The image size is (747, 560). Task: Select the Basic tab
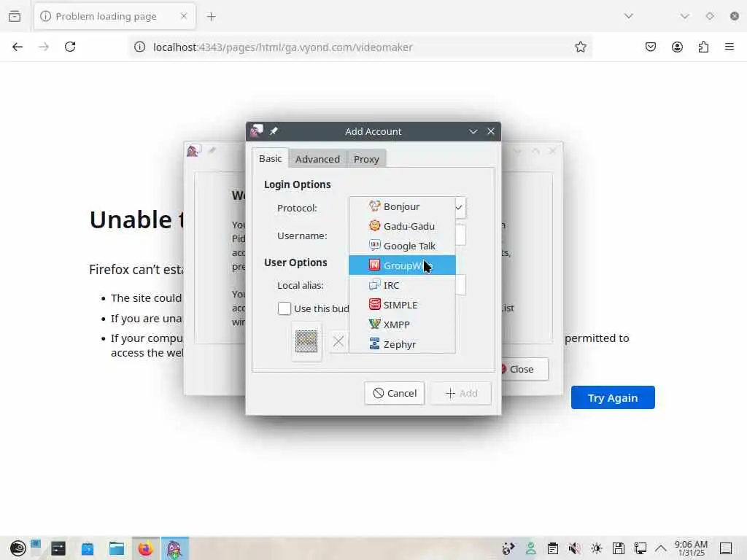point(270,158)
